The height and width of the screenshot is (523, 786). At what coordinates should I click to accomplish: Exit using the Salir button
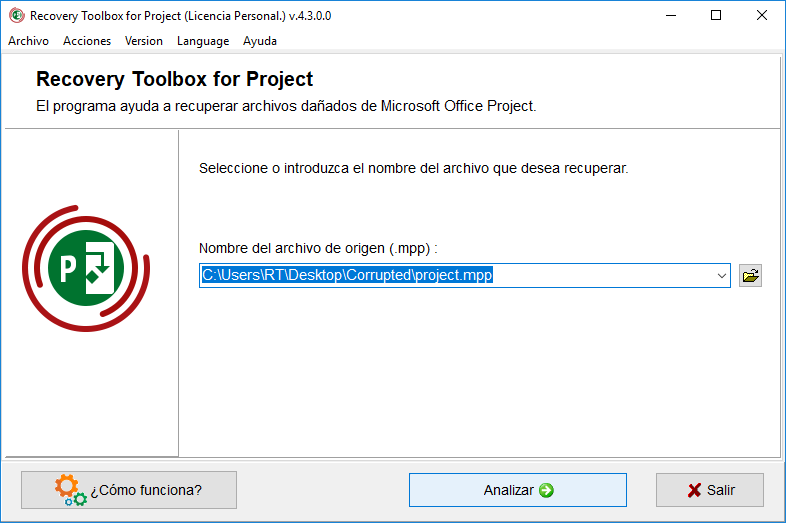pyautogui.click(x=710, y=490)
